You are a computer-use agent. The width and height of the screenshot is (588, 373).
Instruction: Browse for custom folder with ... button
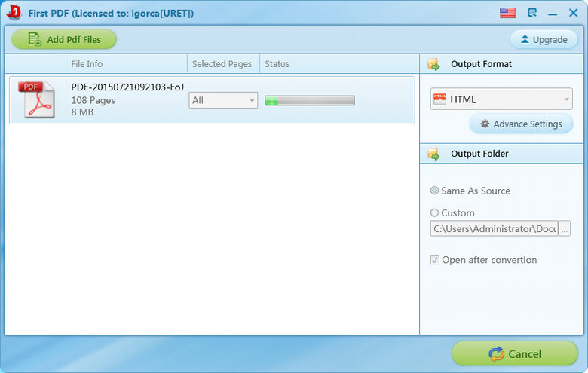565,228
